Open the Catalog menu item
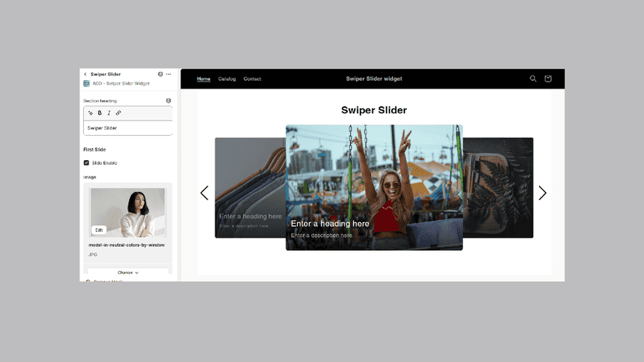 (x=226, y=78)
